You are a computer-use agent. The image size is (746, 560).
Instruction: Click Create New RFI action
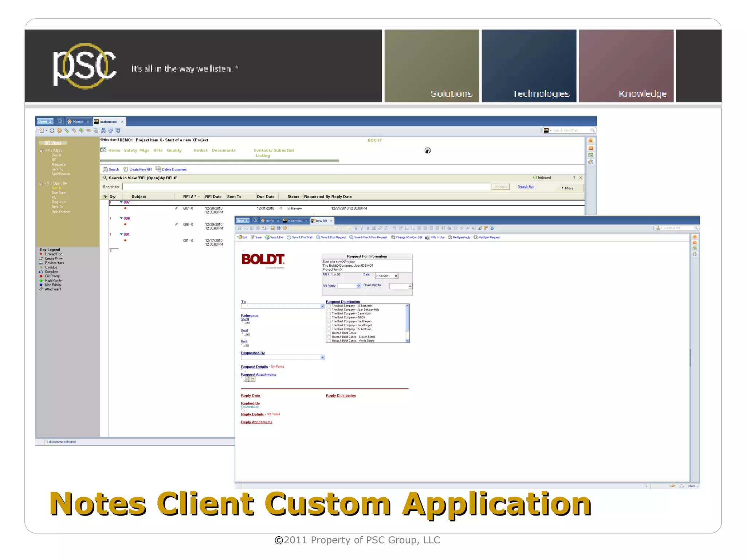(137, 169)
